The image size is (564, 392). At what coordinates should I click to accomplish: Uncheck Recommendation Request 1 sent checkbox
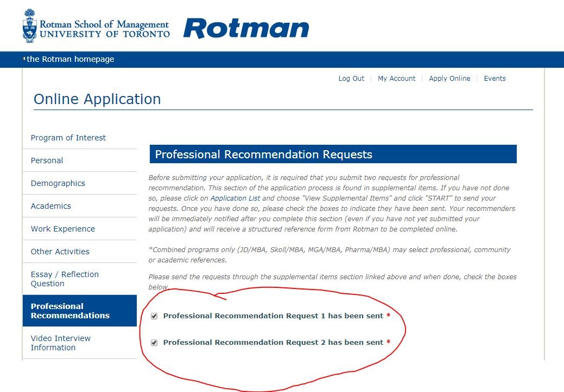pos(154,316)
